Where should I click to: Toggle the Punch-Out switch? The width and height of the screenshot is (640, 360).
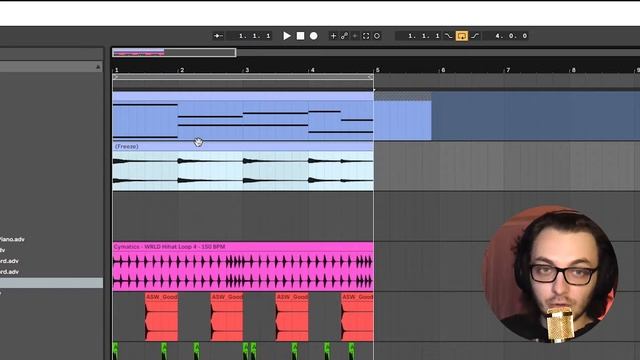pyautogui.click(x=475, y=36)
